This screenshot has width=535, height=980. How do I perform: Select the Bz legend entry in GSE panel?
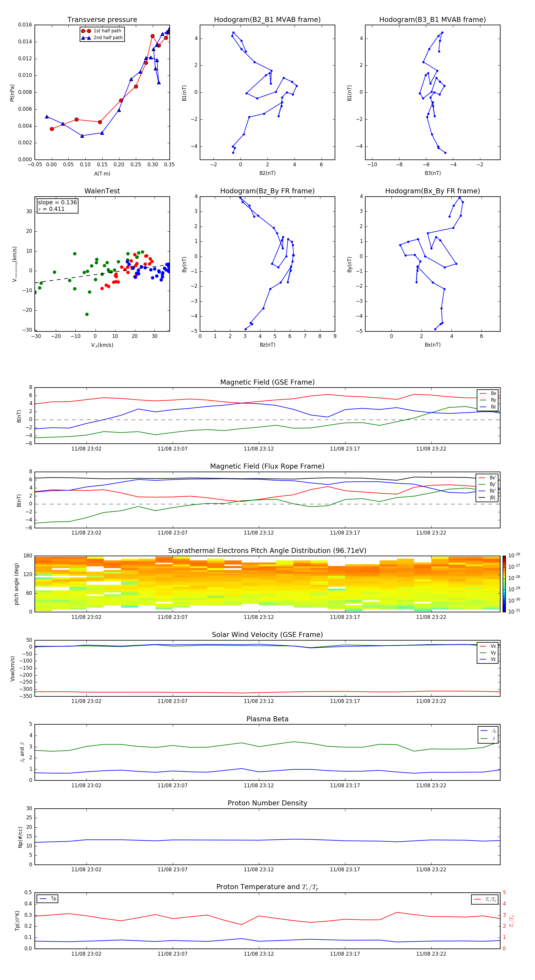click(x=488, y=407)
